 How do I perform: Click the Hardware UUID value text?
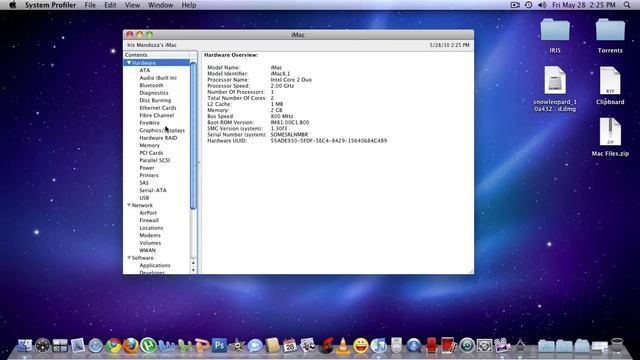pos(329,141)
